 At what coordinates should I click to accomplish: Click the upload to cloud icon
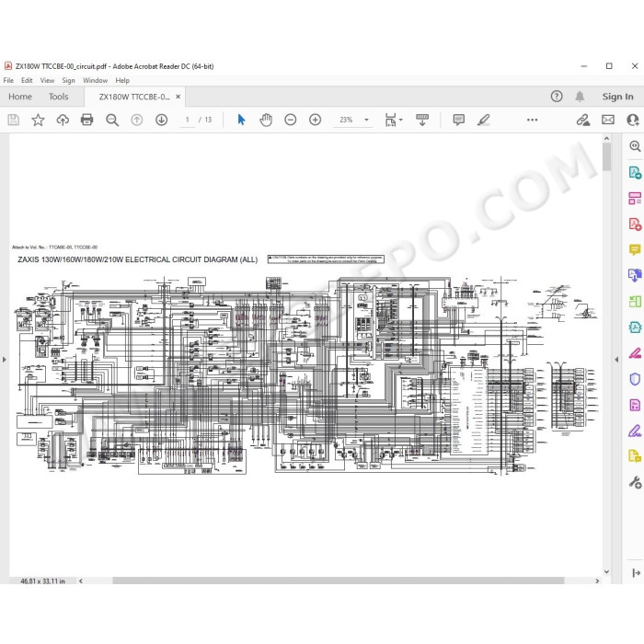pyautogui.click(x=63, y=120)
